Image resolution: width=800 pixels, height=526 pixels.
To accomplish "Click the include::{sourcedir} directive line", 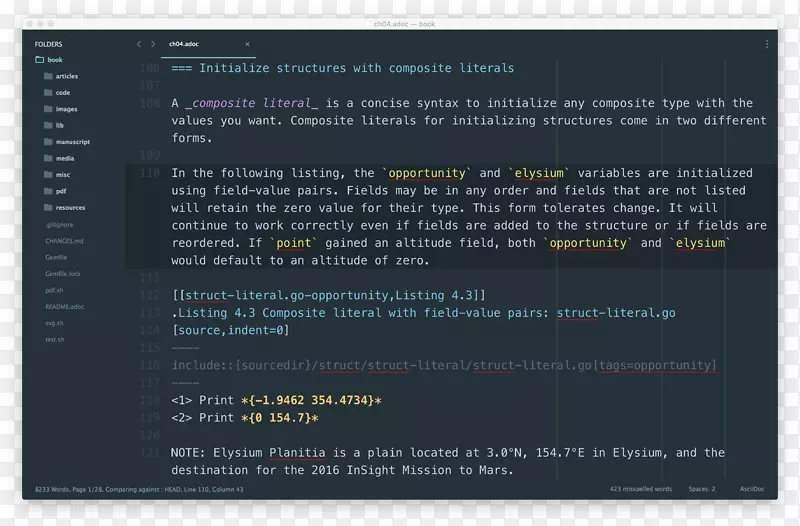I will point(444,365).
